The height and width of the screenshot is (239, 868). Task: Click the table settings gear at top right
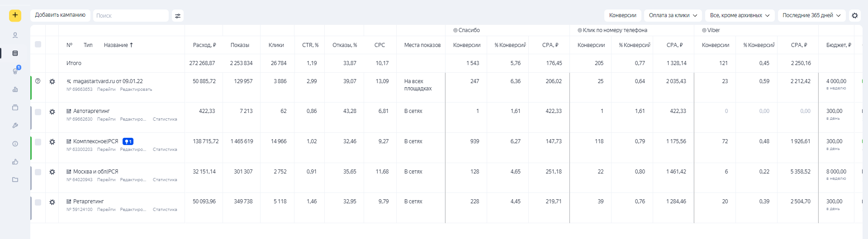coord(854,15)
